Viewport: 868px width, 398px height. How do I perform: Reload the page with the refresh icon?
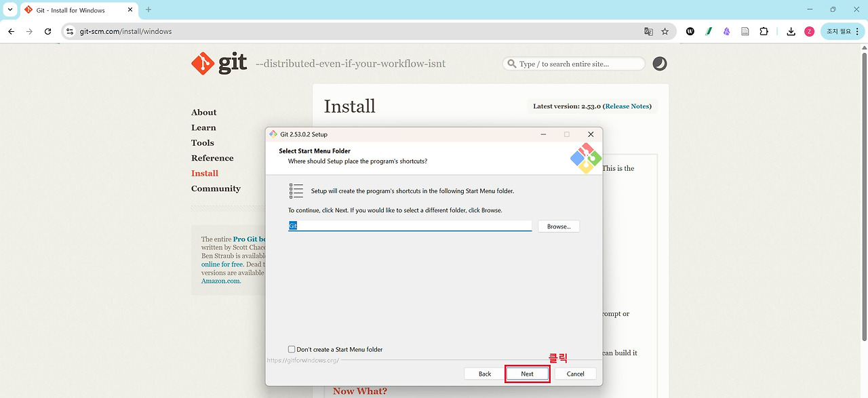pos(47,31)
